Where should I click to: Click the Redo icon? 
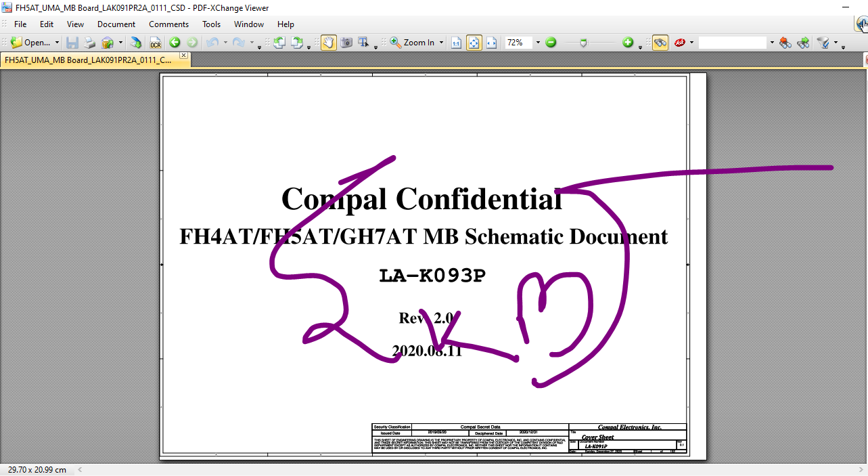pyautogui.click(x=238, y=43)
